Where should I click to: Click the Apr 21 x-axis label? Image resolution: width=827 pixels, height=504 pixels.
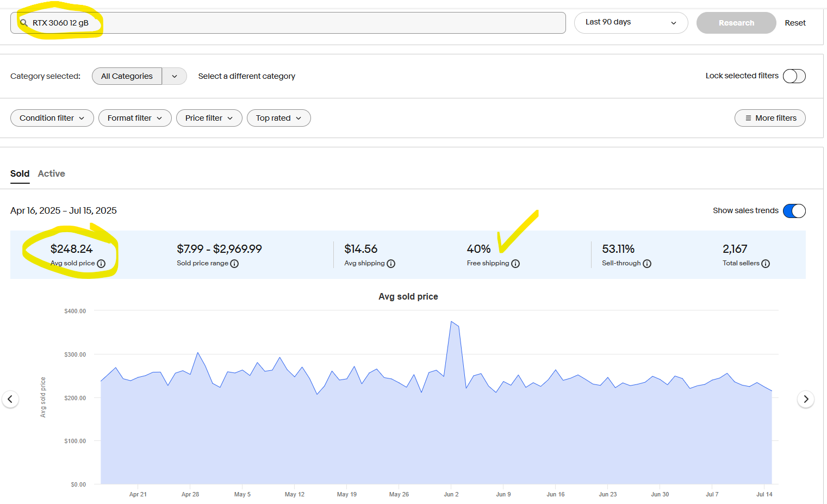coord(138,494)
